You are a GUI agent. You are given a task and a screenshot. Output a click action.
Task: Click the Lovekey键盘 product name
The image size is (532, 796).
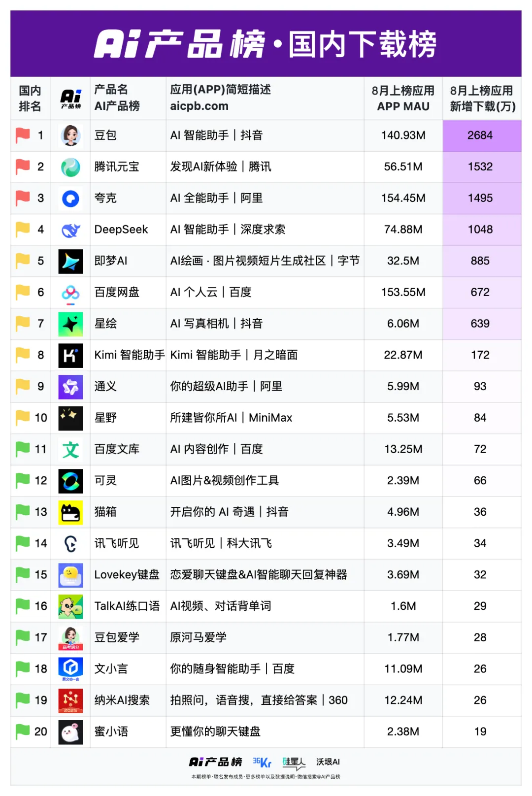click(127, 575)
